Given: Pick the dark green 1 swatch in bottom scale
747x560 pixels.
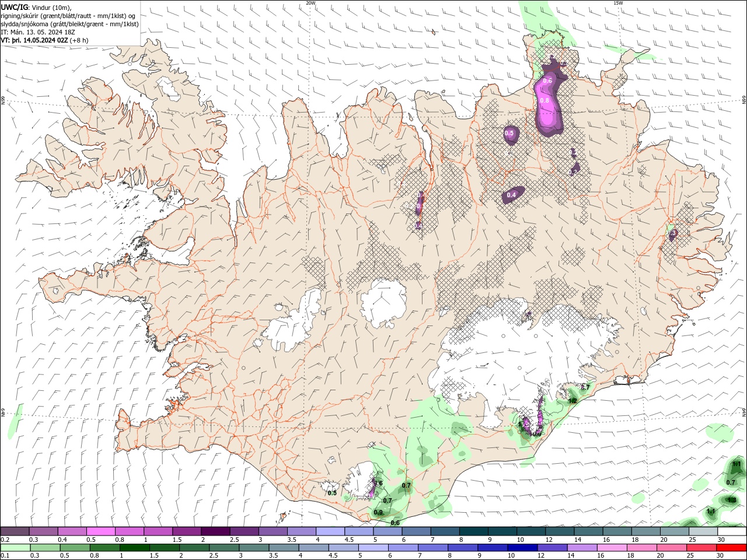Looking at the screenshot, I should tap(134, 548).
